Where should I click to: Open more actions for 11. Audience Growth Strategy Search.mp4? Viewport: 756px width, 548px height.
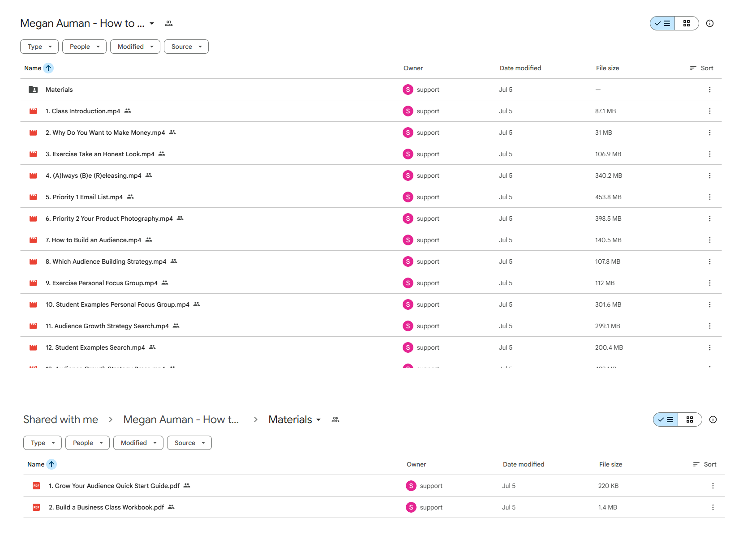[x=709, y=326]
